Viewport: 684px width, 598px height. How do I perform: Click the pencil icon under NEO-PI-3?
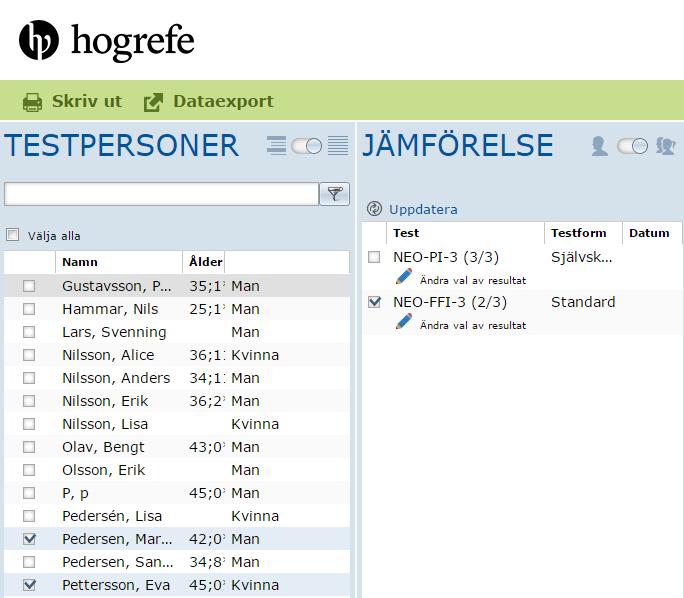404,277
